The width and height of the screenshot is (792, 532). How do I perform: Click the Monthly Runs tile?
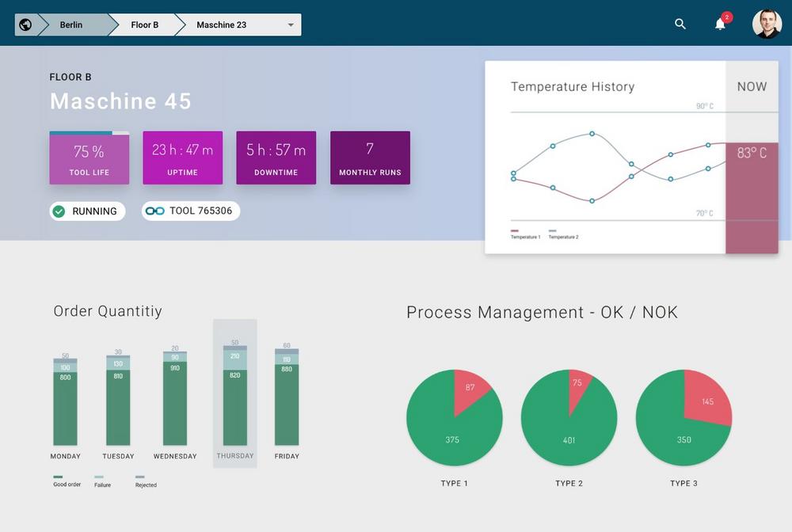[x=370, y=158]
